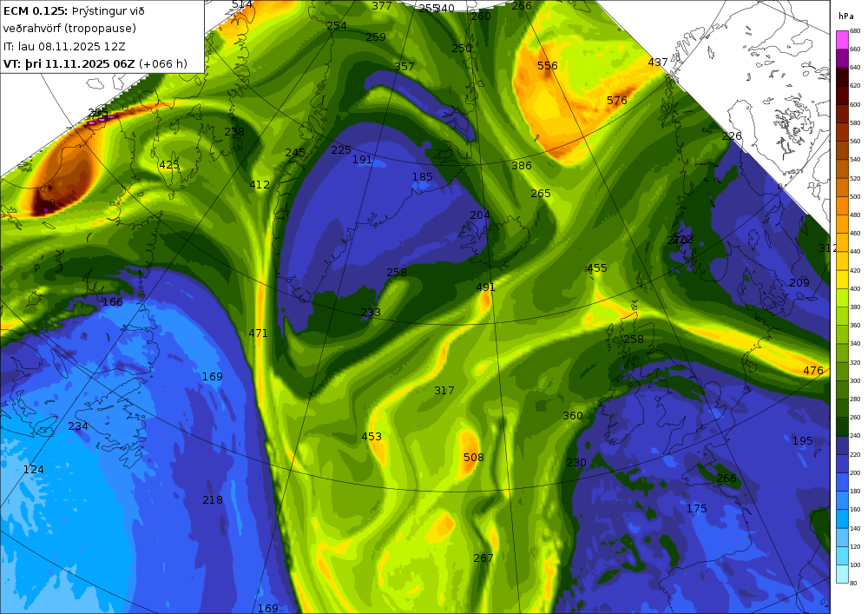Click the map value '412'
Image resolution: width=868 pixels, height=614 pixels.
[260, 185]
